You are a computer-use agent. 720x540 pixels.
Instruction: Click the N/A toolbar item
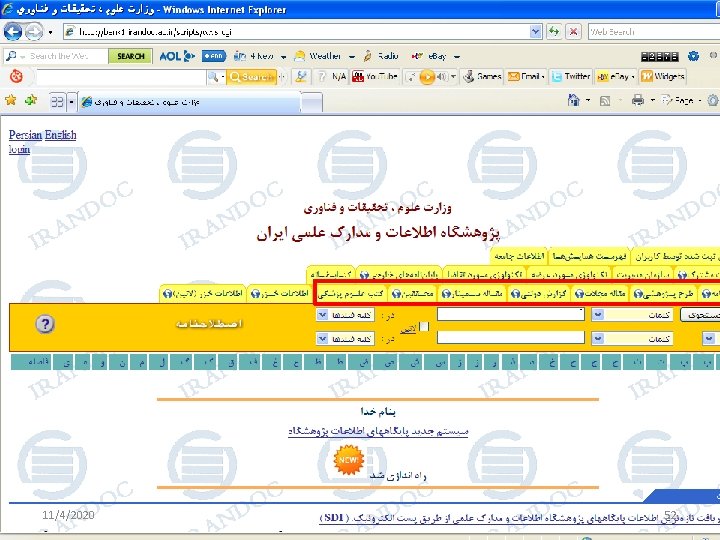[333, 77]
